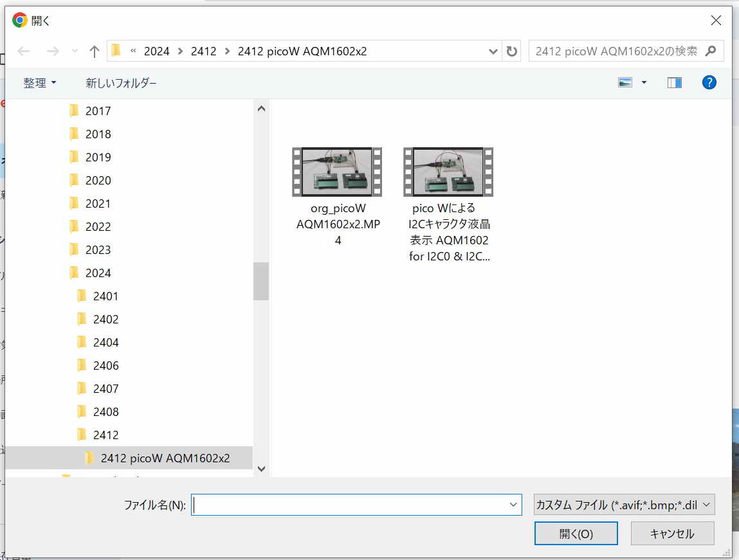Click the search magnifier icon
Viewport: 739px width, 560px height.
tap(711, 51)
